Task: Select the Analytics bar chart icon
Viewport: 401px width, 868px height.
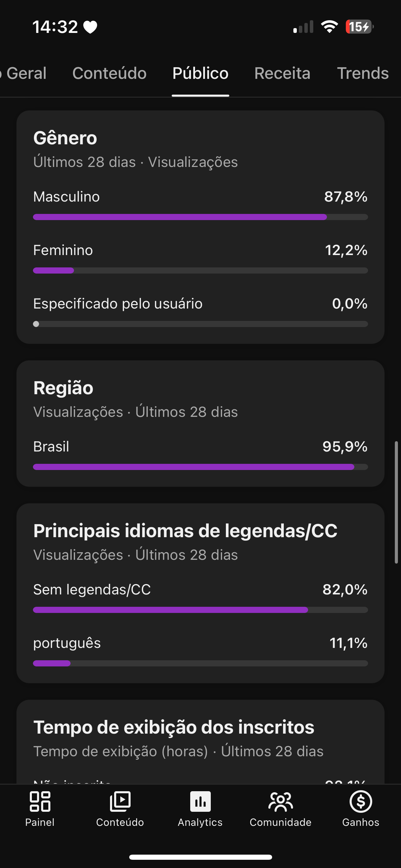Action: tap(200, 801)
